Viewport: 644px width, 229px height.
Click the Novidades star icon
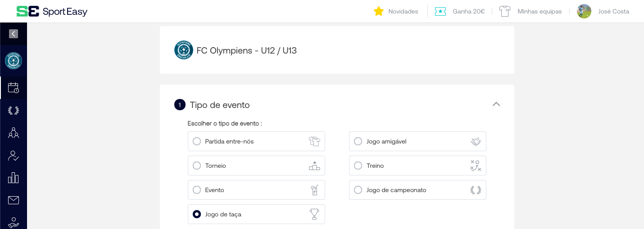coord(379,11)
